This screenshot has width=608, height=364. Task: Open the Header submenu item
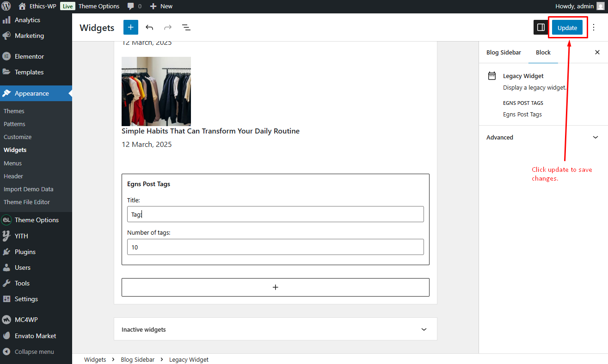13,176
